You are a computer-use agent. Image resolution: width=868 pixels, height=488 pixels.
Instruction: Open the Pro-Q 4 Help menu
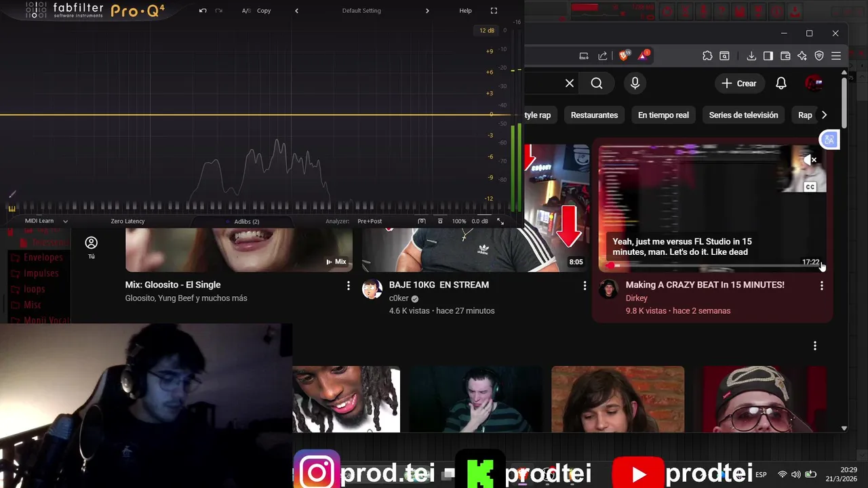tap(465, 11)
